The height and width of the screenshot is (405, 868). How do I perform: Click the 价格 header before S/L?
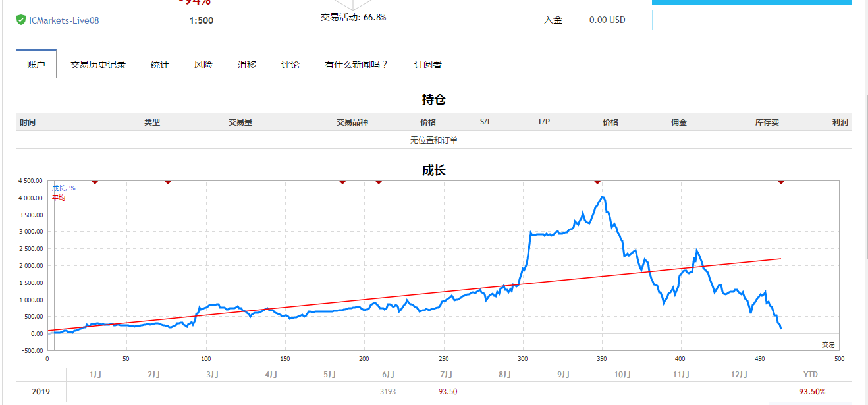pos(428,122)
